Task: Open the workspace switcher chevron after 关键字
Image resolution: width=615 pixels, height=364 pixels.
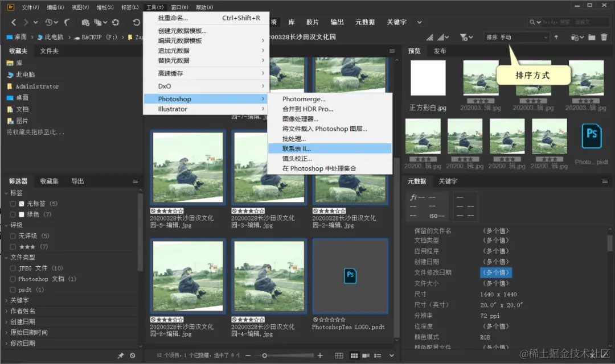Action: [x=419, y=22]
